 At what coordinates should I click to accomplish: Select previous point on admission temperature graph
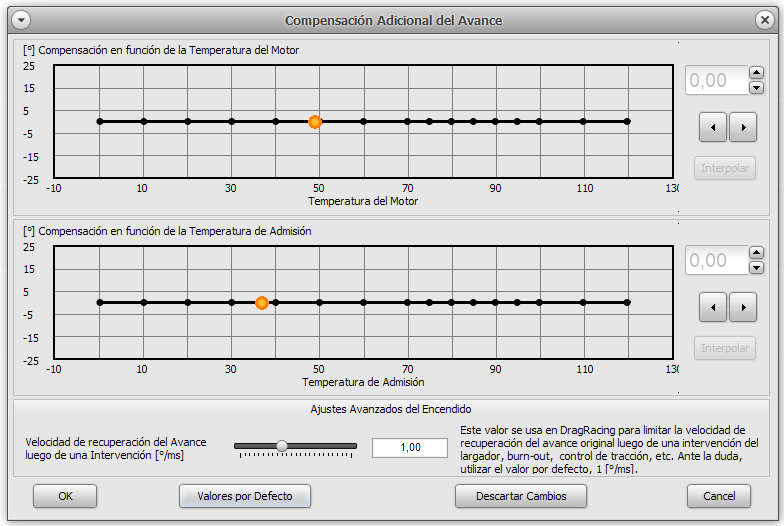click(713, 307)
